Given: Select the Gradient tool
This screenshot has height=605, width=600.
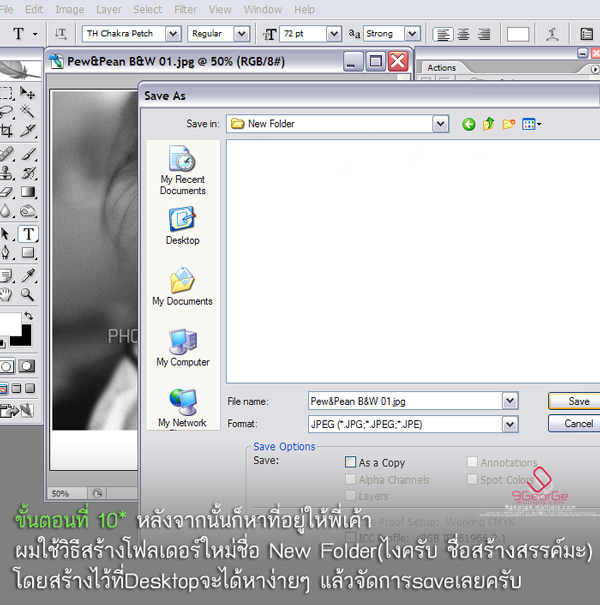Looking at the screenshot, I should 28,192.
